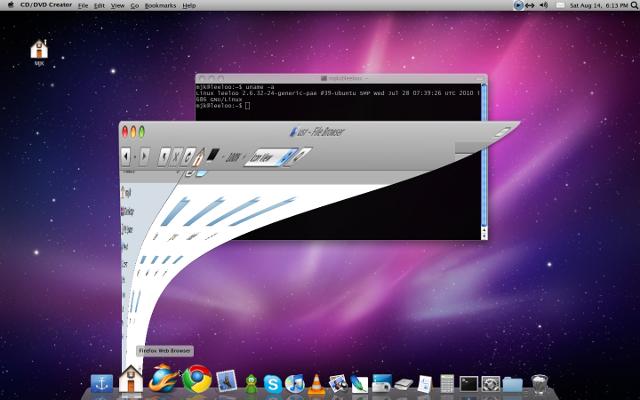Screen dimensions: 640x400
Task: Launch VLC media player cone icon
Action: coord(315,382)
